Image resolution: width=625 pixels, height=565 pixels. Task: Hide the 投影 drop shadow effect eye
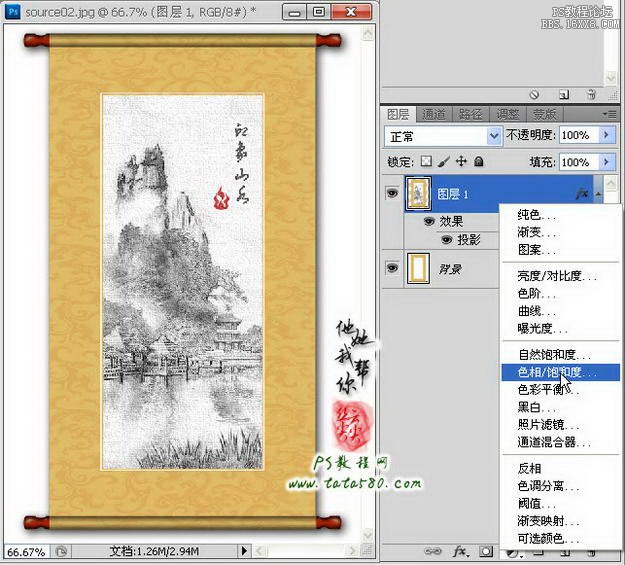pos(447,240)
